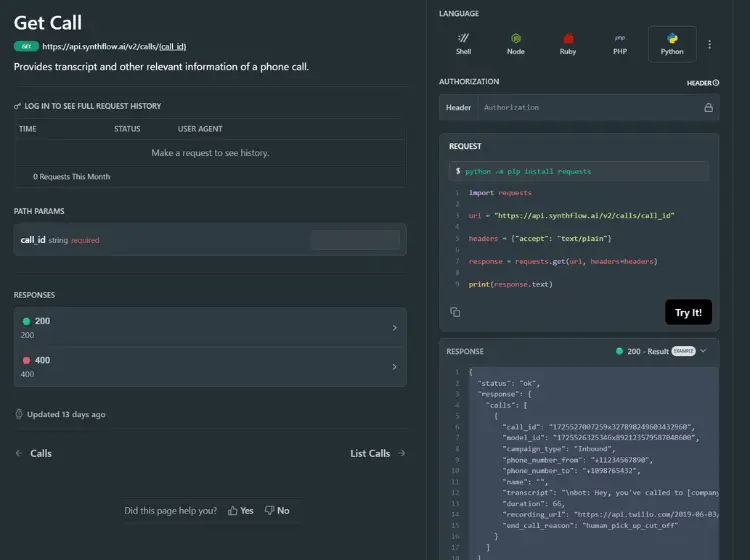Select the Node language icon

tap(515, 38)
